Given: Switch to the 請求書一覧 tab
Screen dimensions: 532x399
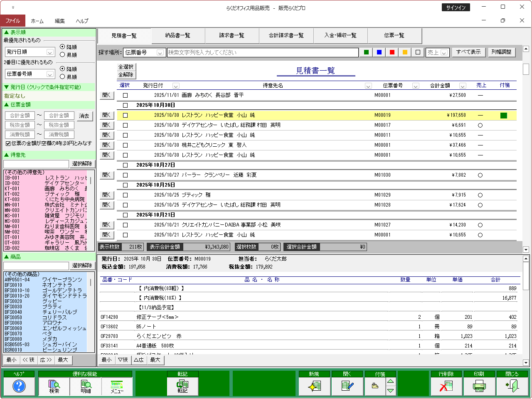Looking at the screenshot, I should pyautogui.click(x=232, y=36).
